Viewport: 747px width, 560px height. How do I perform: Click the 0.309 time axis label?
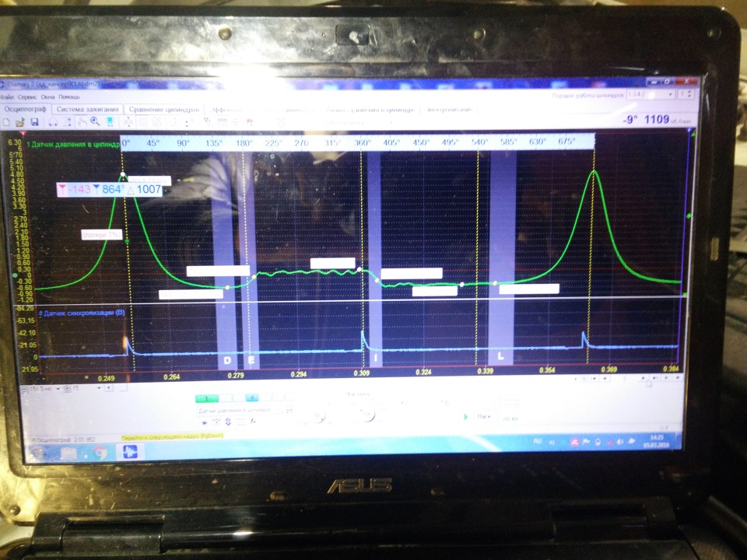point(362,373)
